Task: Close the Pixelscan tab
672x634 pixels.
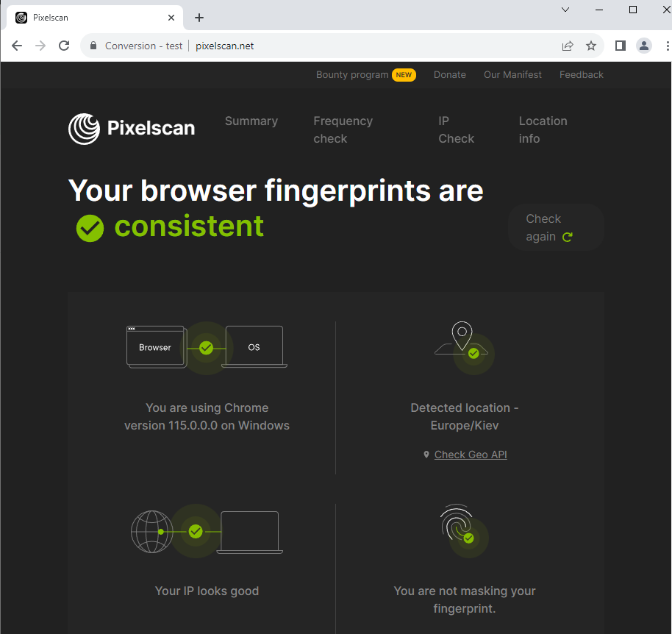Action: pos(171,18)
